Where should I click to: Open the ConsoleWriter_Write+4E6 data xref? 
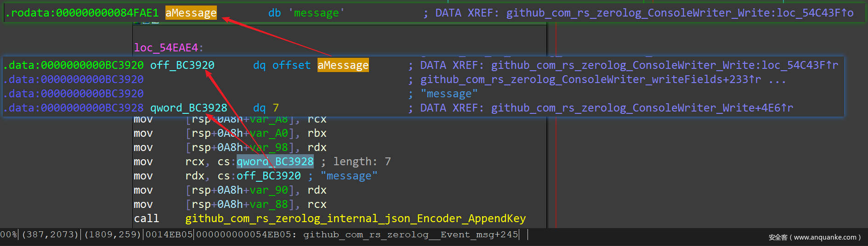pos(642,108)
